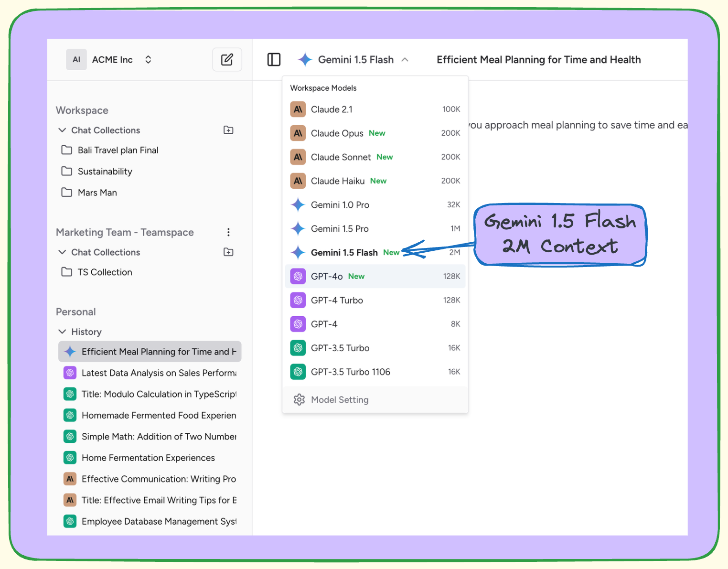Select GPT-4 model with 8K context
The height and width of the screenshot is (569, 728).
(x=375, y=324)
